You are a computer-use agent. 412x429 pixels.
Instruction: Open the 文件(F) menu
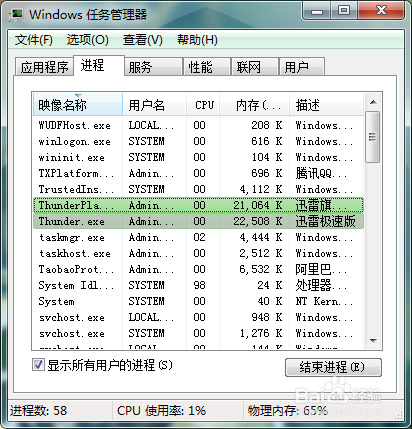click(x=34, y=40)
